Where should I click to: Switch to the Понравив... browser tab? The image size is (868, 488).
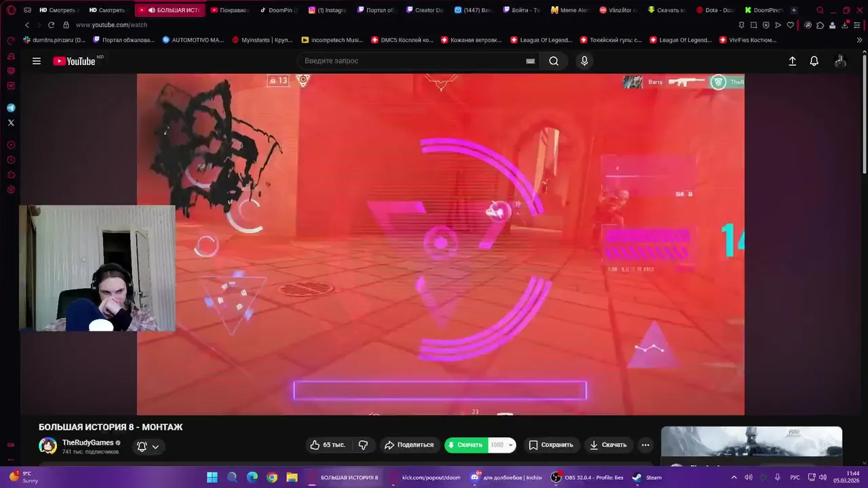coord(231,10)
